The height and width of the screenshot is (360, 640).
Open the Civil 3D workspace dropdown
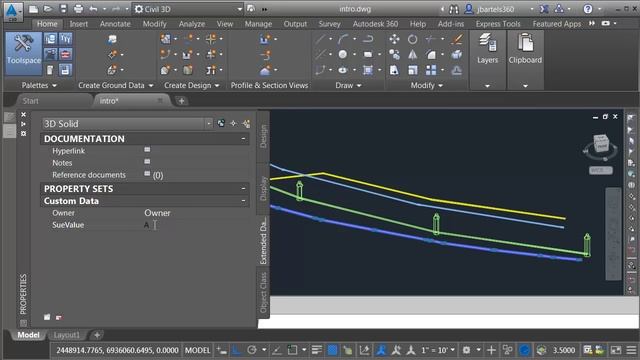click(189, 9)
